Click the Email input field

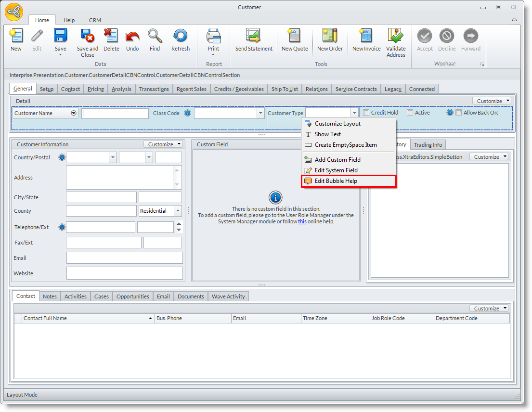(124, 258)
